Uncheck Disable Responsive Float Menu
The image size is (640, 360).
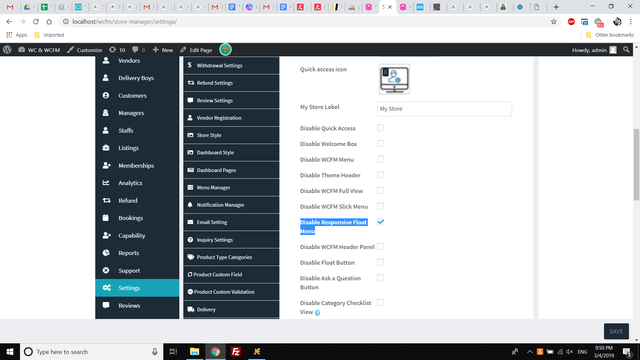[380, 222]
